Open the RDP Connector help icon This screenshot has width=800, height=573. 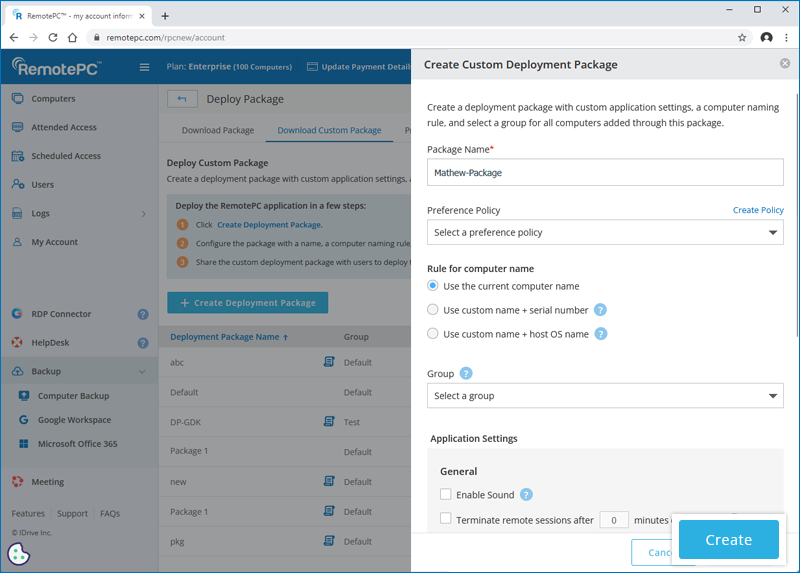tap(143, 314)
